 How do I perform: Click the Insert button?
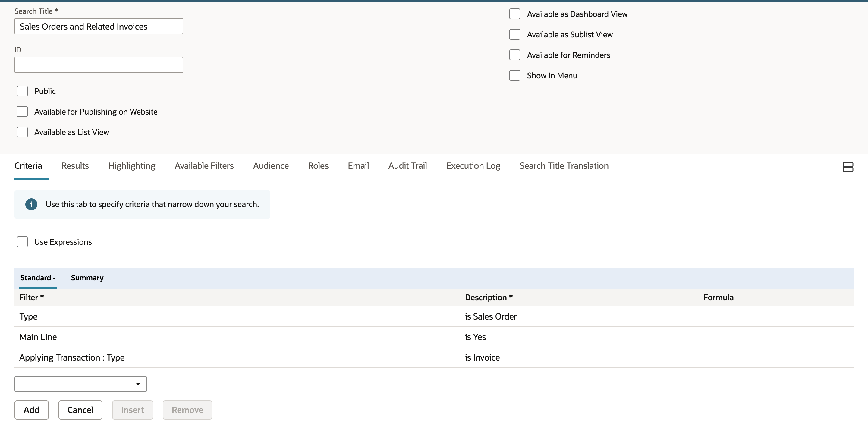coord(132,410)
